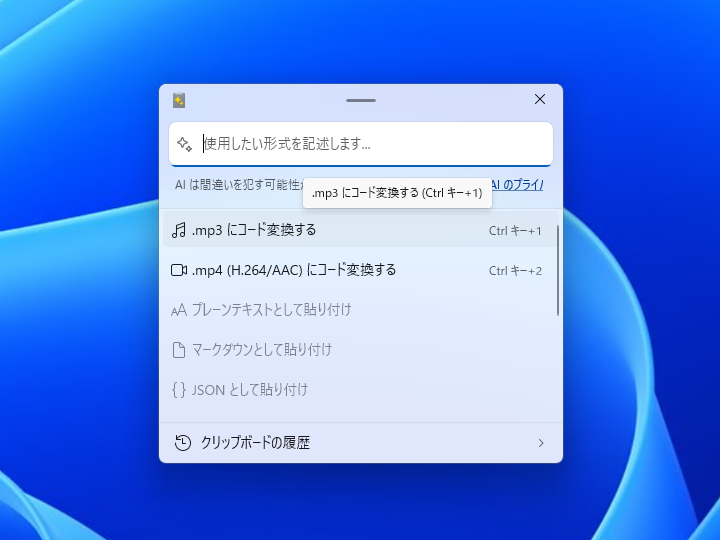Click the AA plain text icon
The image size is (720, 540).
(x=179, y=310)
